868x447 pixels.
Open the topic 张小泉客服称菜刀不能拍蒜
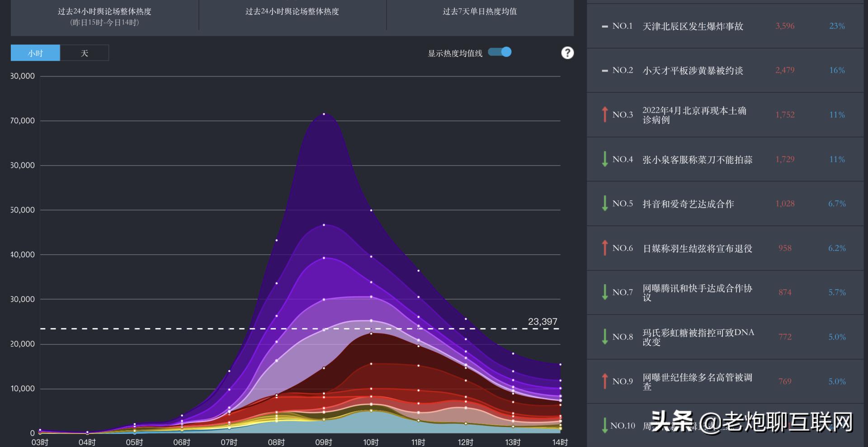click(697, 160)
